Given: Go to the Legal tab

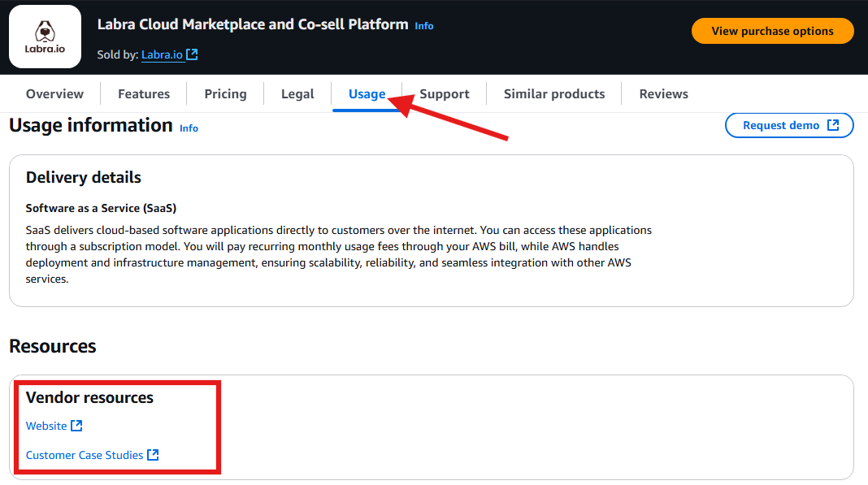Looking at the screenshot, I should click(x=297, y=94).
